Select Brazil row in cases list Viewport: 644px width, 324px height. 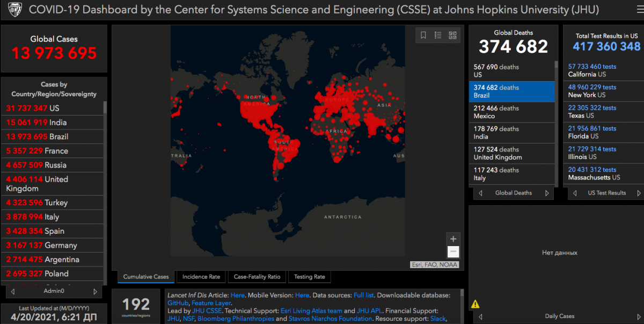pos(52,136)
